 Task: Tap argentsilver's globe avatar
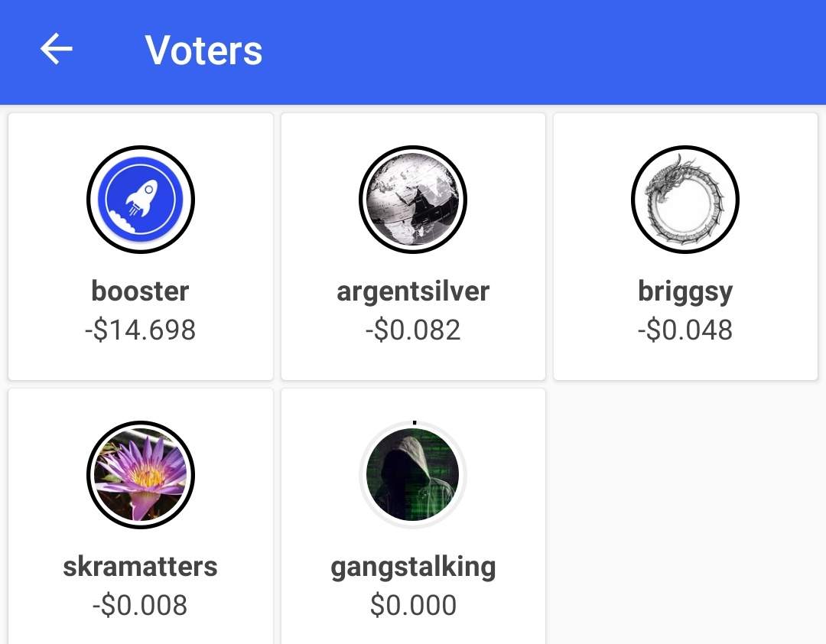(x=413, y=200)
